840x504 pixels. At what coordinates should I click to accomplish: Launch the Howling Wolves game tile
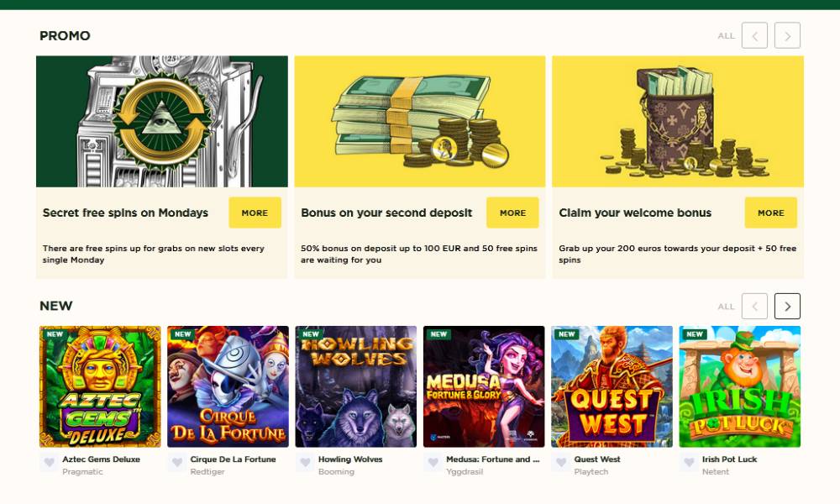tap(355, 386)
